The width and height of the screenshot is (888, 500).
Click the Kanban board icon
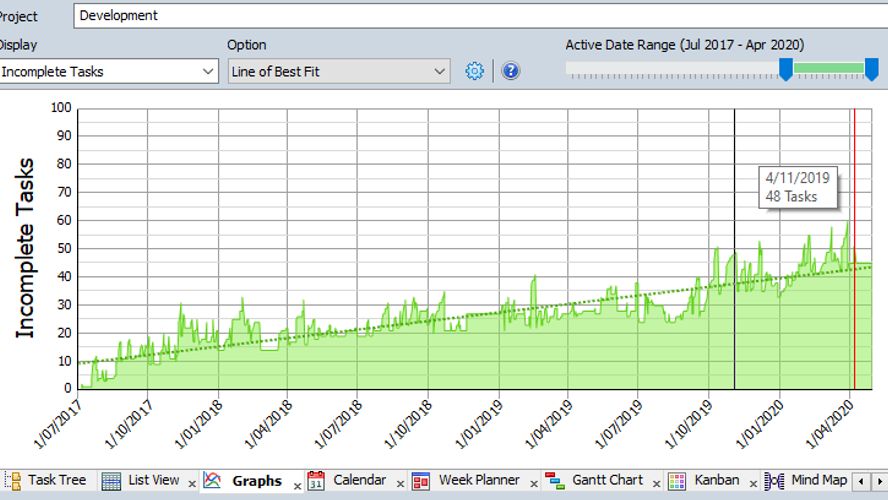click(677, 481)
